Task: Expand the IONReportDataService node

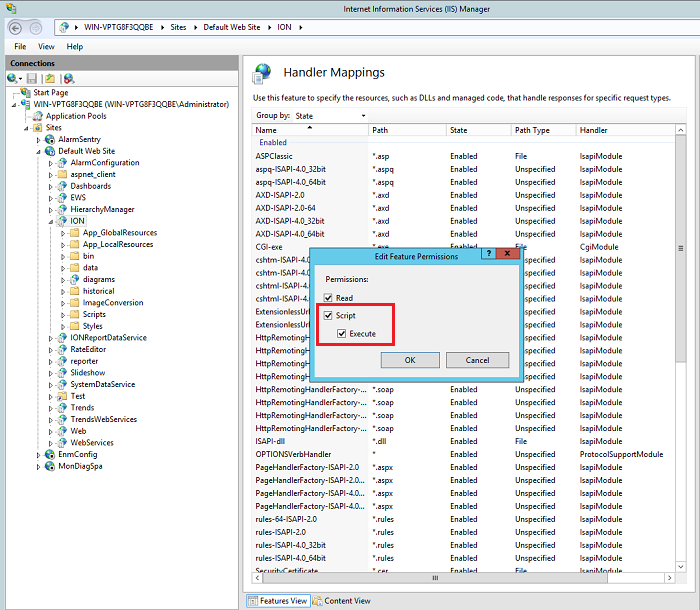Action: click(50, 338)
